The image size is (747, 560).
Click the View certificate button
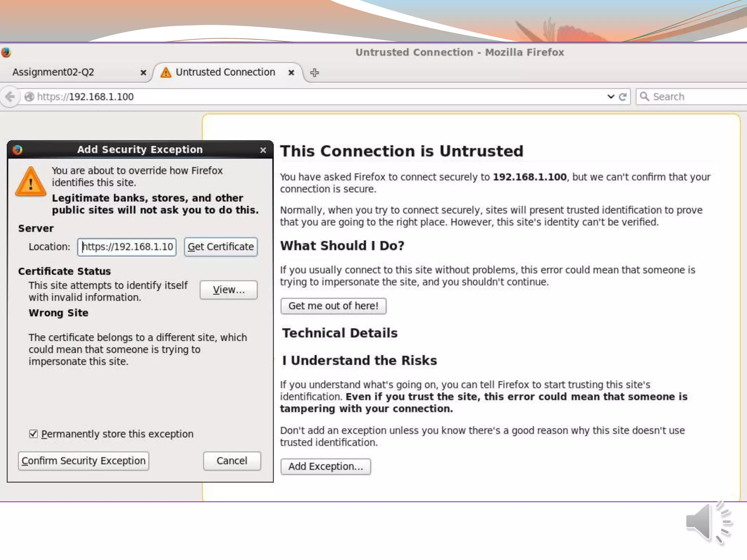(x=229, y=290)
